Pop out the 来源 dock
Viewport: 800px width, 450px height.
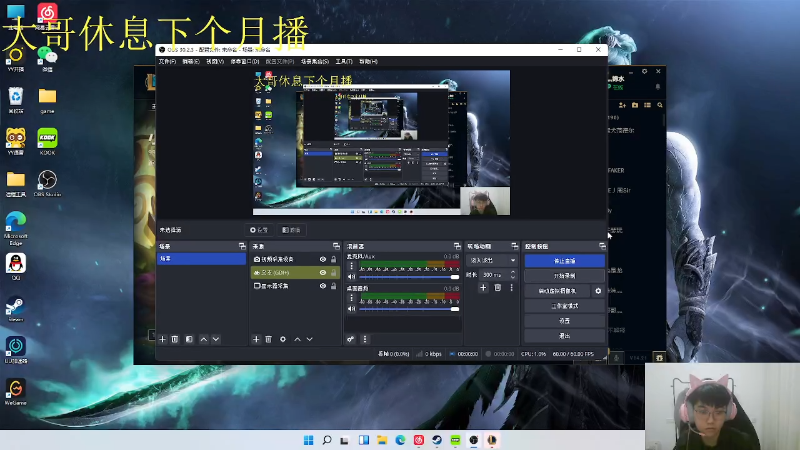[336, 246]
